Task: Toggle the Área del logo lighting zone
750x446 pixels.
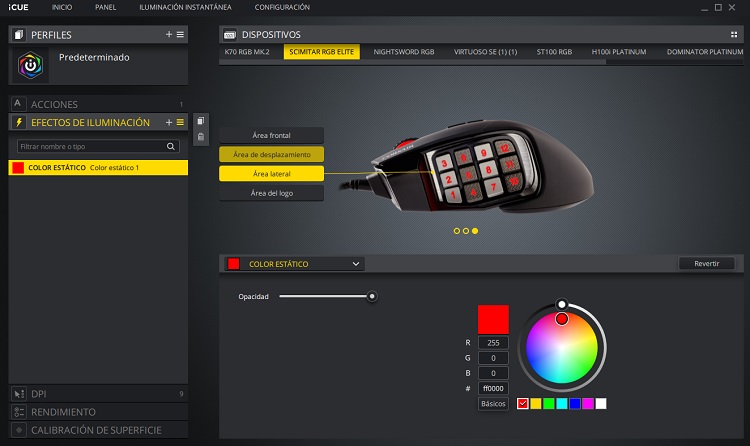Action: (271, 192)
